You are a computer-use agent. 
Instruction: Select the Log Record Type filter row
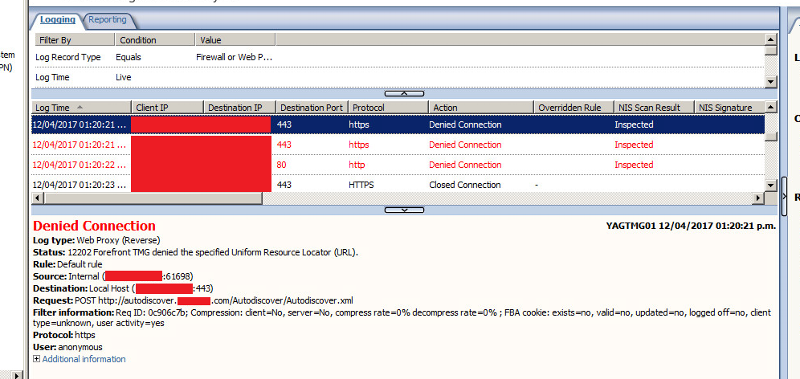point(399,57)
